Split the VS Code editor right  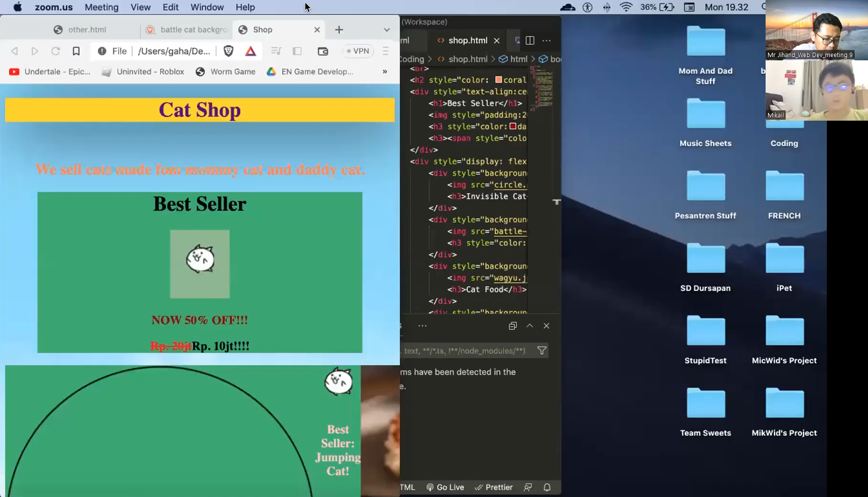pos(530,40)
